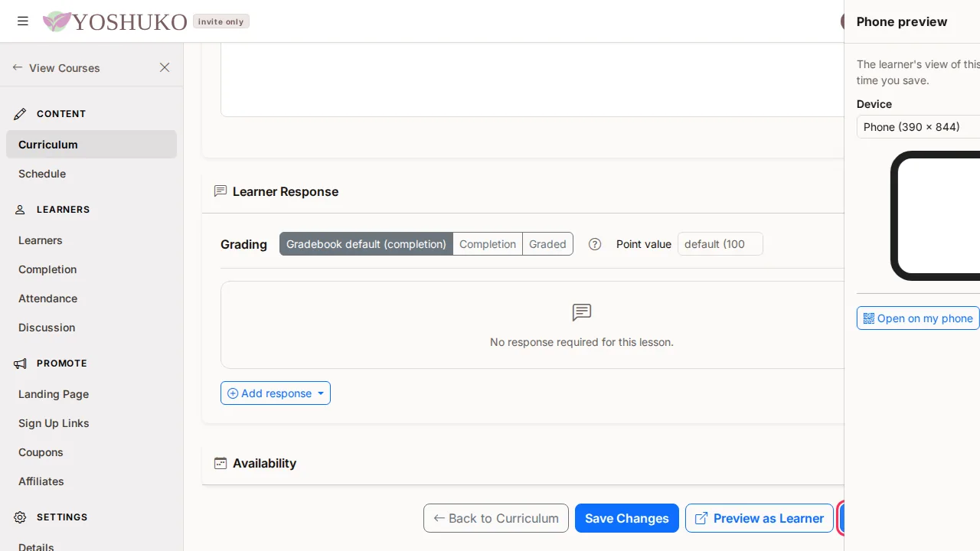The image size is (980, 551).
Task: Click the Learners person icon
Action: click(20, 210)
